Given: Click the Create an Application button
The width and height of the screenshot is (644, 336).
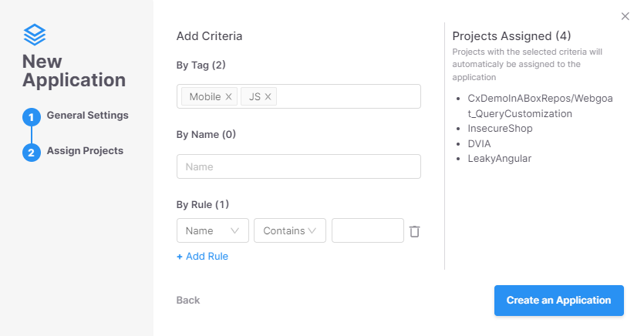Looking at the screenshot, I should pos(559,301).
